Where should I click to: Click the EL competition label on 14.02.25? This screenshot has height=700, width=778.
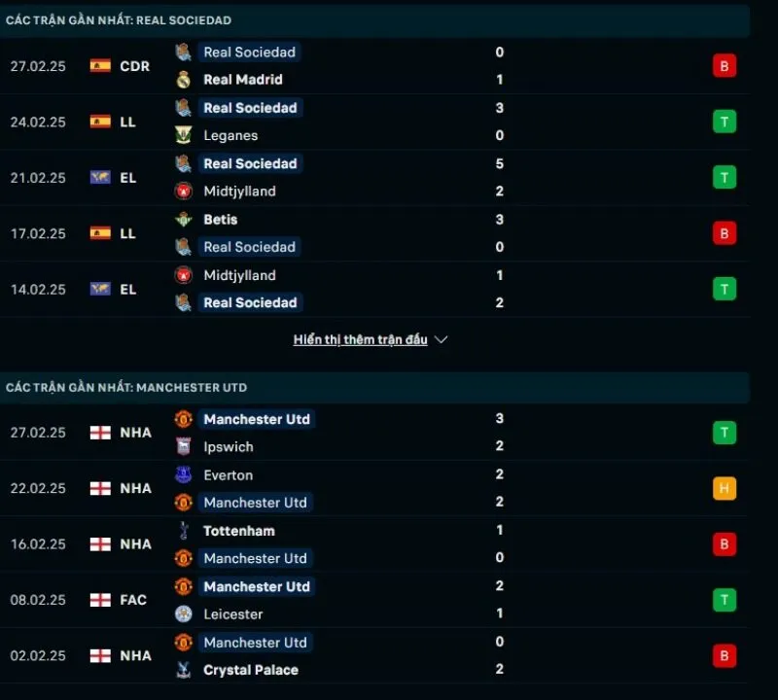click(127, 289)
